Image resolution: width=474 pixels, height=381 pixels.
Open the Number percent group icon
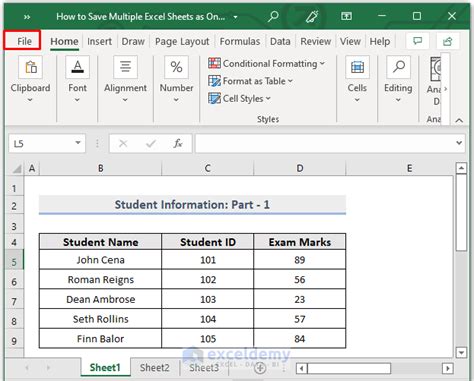176,68
